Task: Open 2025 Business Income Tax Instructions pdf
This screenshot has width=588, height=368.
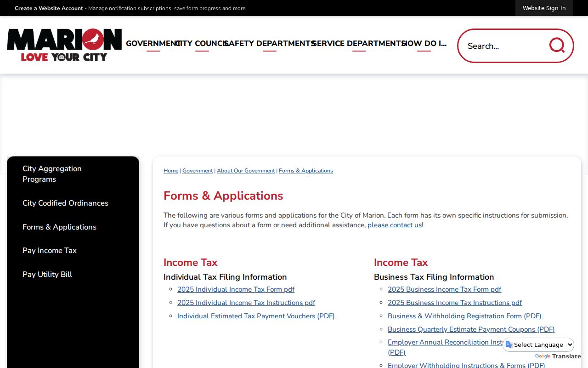Action: tap(455, 303)
